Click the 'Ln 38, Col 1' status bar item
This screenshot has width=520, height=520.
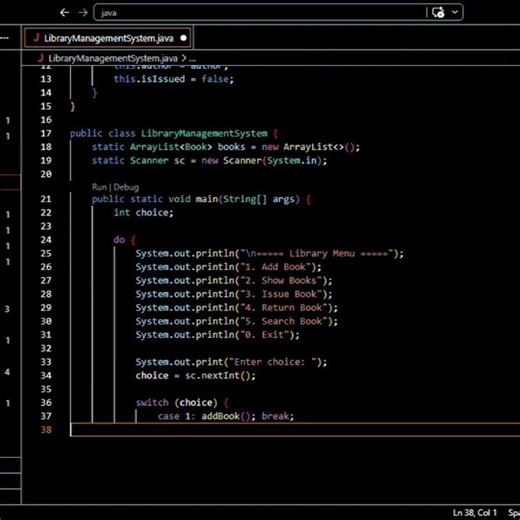click(474, 513)
